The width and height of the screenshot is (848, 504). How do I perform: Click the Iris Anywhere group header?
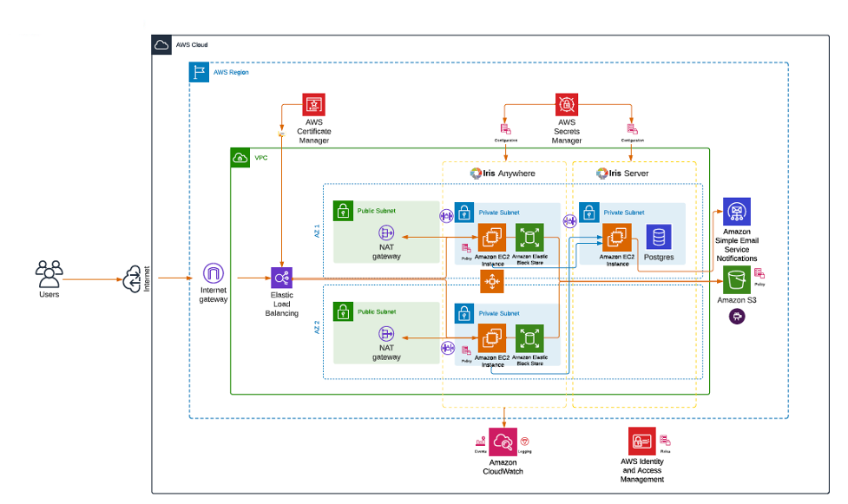pyautogui.click(x=503, y=173)
